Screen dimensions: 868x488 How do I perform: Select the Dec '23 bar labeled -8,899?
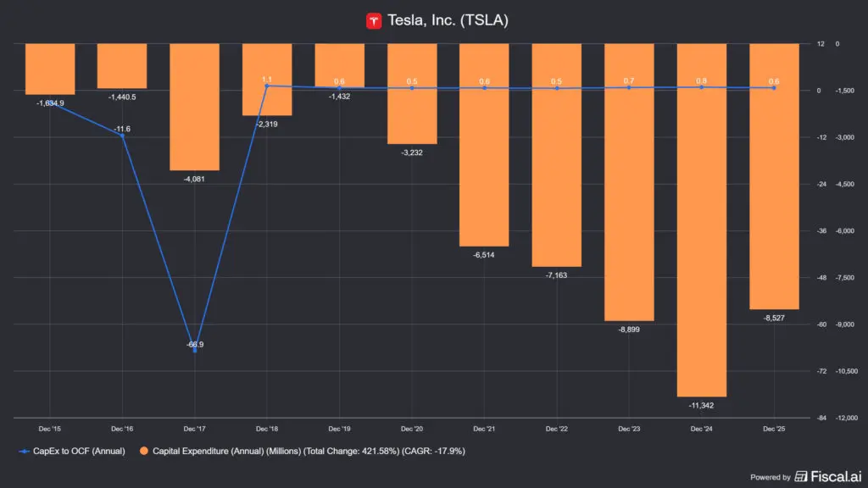pos(629,182)
